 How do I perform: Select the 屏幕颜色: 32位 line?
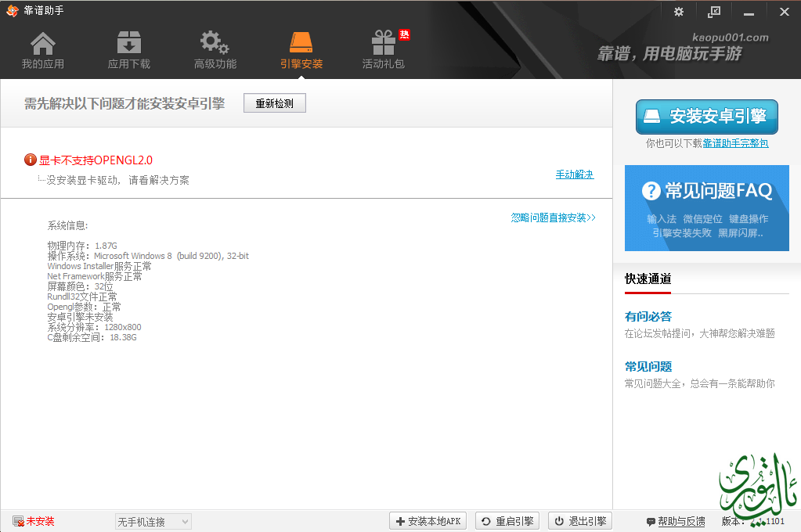80,286
